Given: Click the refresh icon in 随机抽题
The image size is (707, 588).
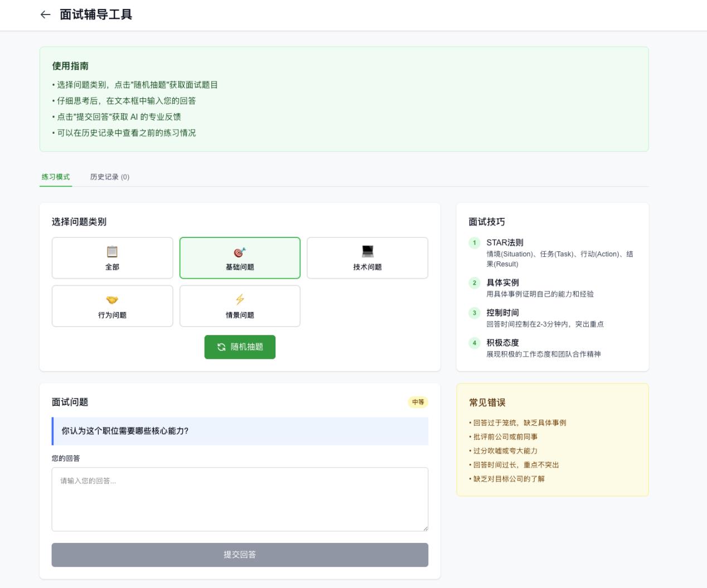Looking at the screenshot, I should click(x=221, y=347).
